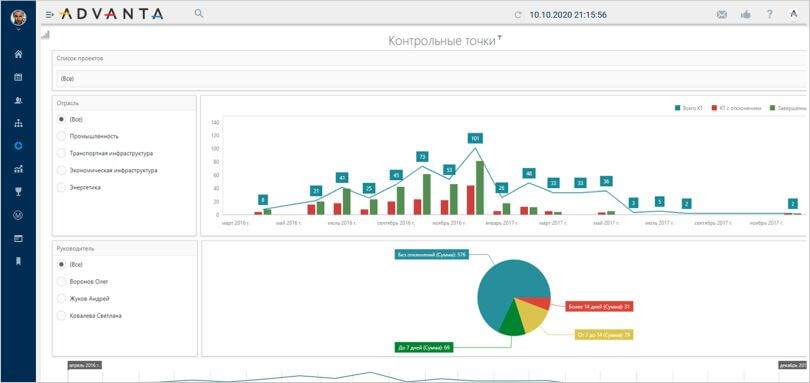Toggle Всего КТ legend swatch
This screenshot has height=383, width=810.
[x=678, y=108]
